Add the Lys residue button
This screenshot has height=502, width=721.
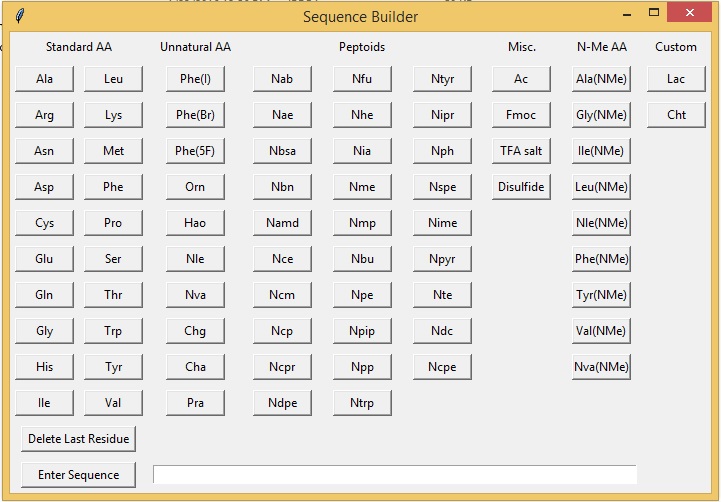click(x=113, y=115)
